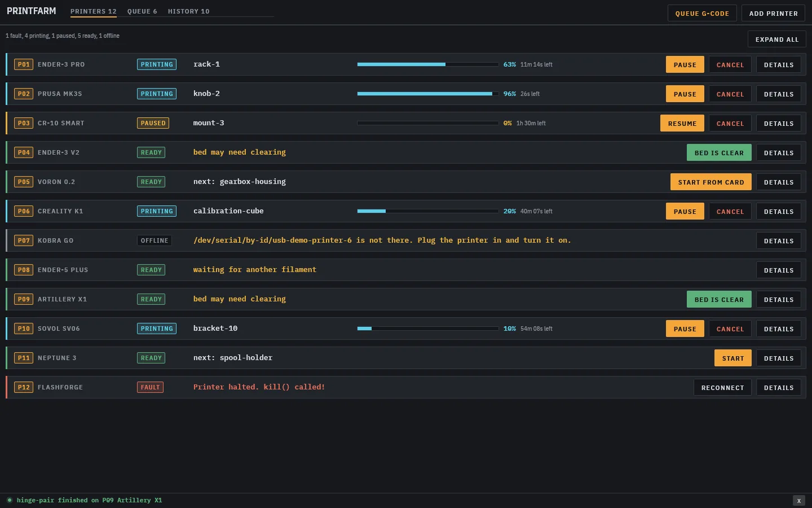The width and height of the screenshot is (812, 508).
Task: Expand Details for Flashforge P12
Action: [778, 388]
